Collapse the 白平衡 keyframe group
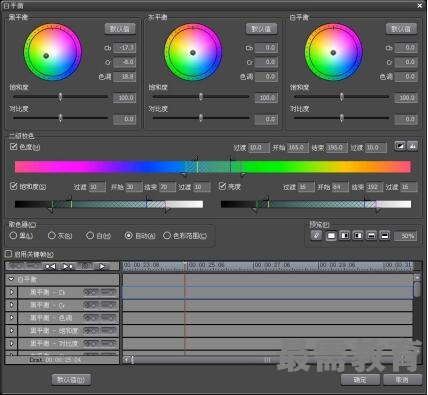Viewport: 428px width, 395px height. (12, 279)
